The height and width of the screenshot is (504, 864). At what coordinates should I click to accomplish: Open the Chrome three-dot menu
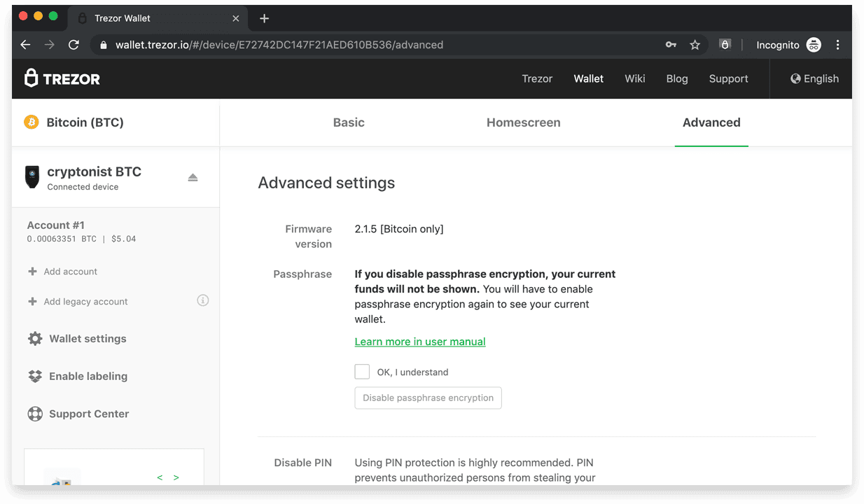(838, 45)
